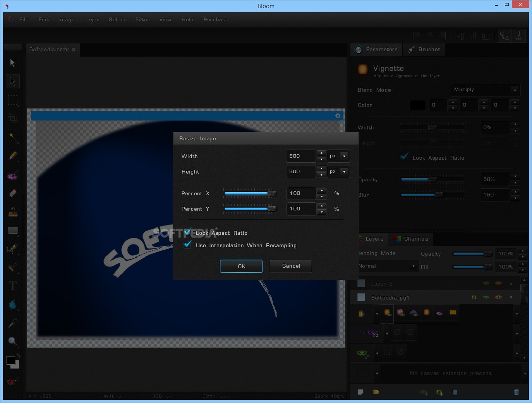This screenshot has height=403, width=532.
Task: Select the blue Blur droplet tool
Action: pyautogui.click(x=13, y=305)
